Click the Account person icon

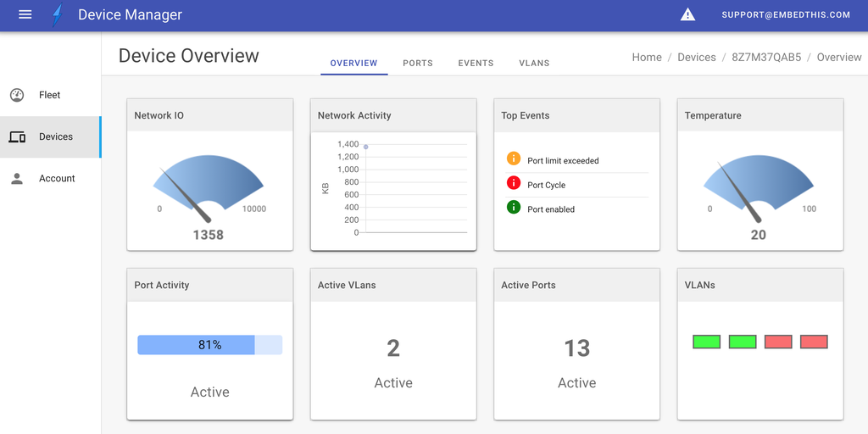17,179
